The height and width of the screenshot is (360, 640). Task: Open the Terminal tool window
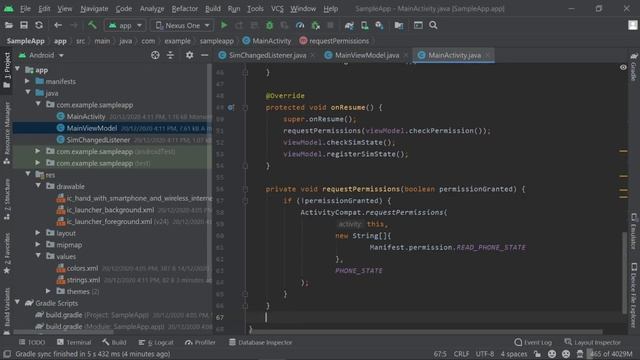tap(74, 342)
